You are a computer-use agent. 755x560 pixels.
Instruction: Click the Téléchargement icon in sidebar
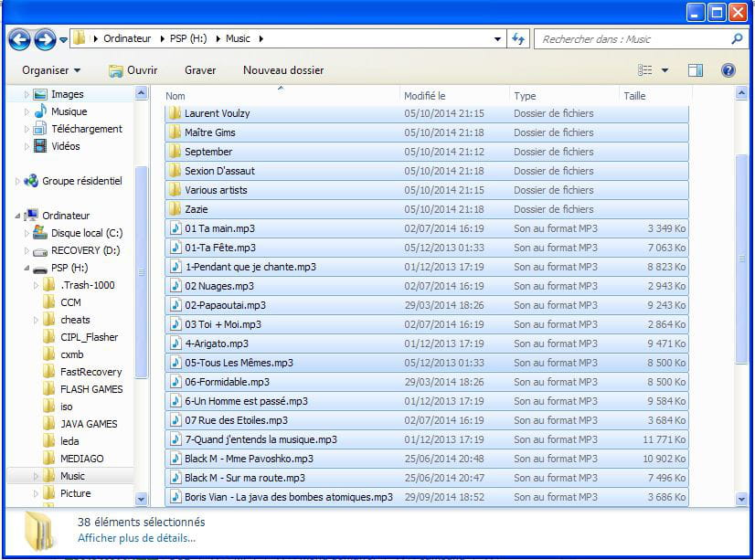click(x=40, y=129)
